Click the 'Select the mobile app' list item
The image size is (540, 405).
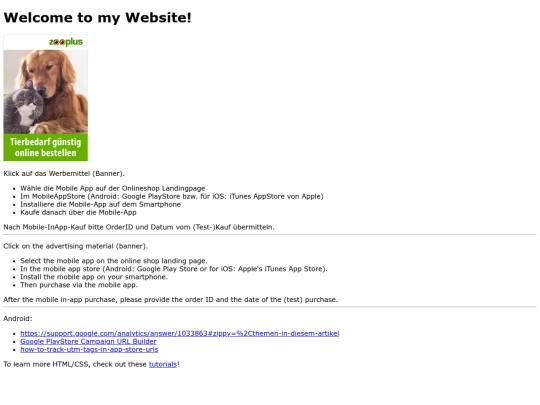114,261
